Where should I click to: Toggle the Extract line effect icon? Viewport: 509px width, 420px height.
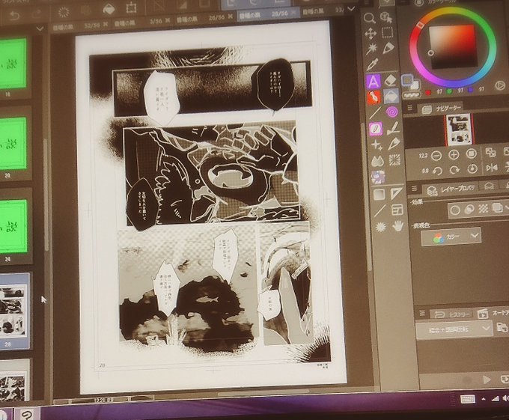[x=469, y=210]
